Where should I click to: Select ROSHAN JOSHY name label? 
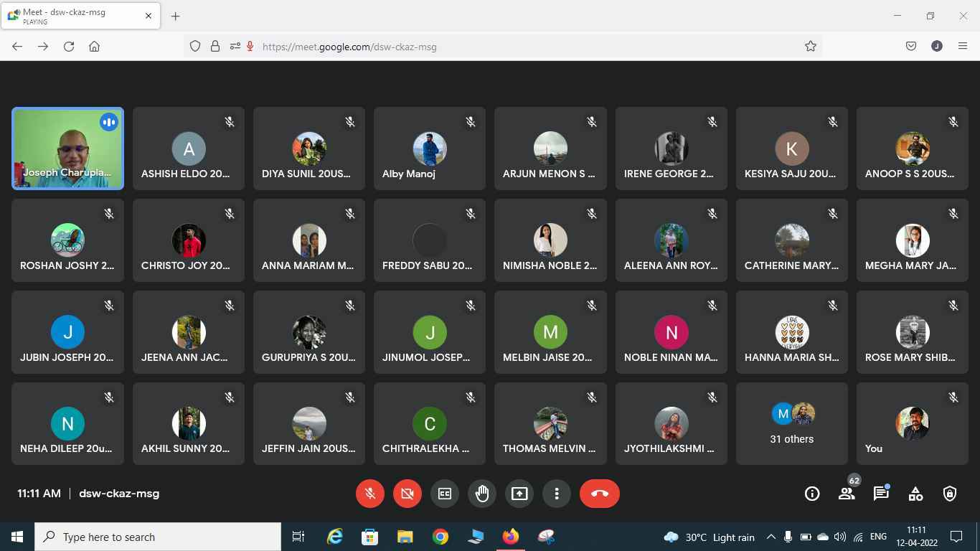(67, 265)
